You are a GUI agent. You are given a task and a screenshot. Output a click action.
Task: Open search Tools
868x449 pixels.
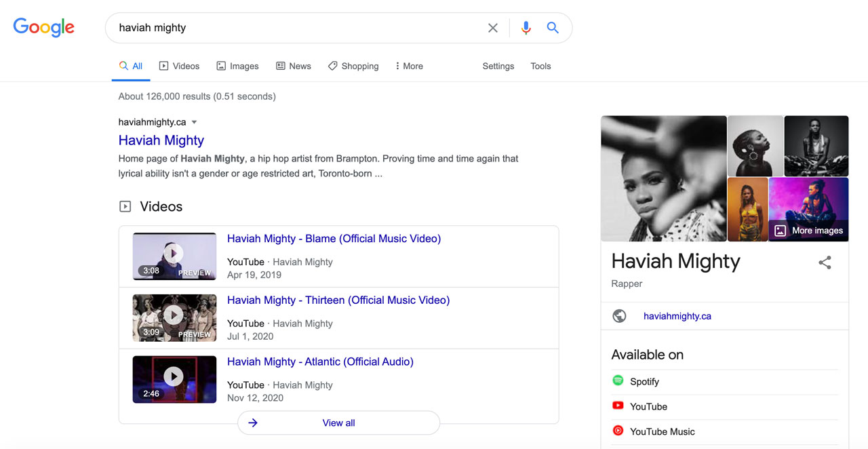pos(540,66)
